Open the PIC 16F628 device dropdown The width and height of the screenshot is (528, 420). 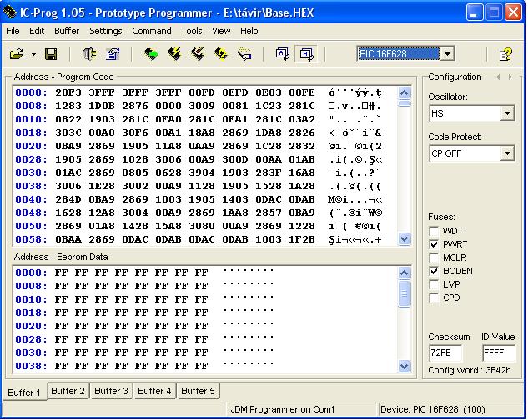[x=448, y=54]
